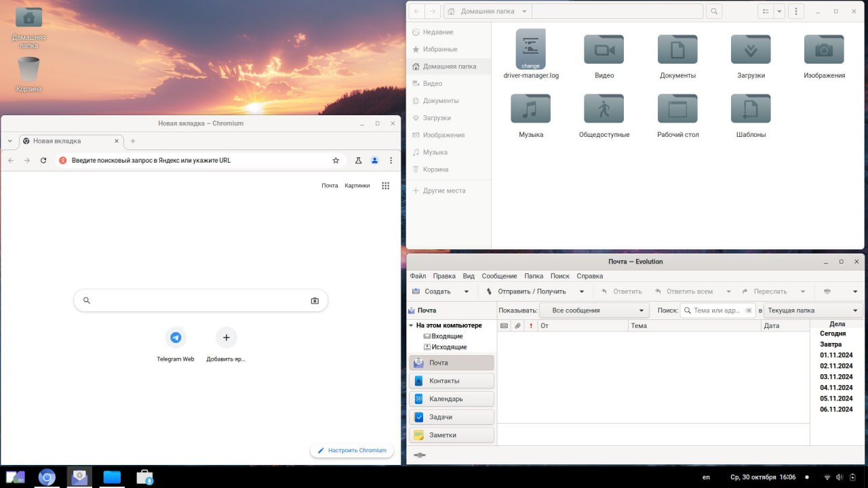Switch to Календарь in Evolution sidebar
This screenshot has width=868, height=488.
pos(451,399)
